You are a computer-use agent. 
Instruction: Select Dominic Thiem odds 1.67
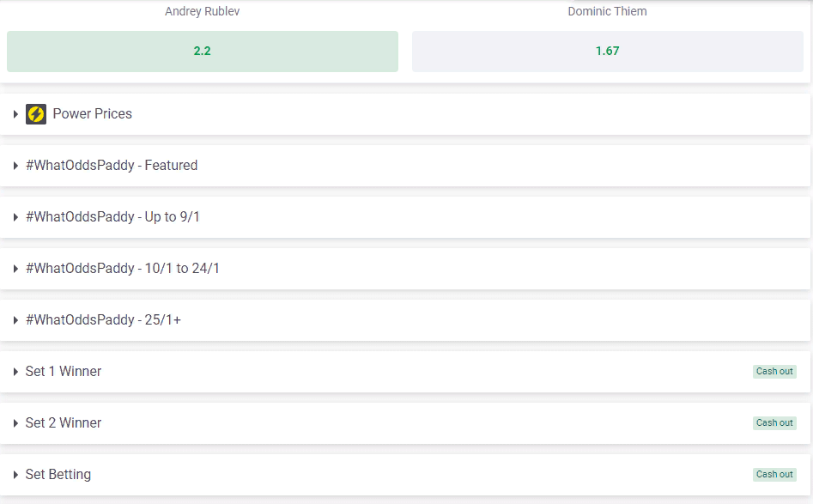[607, 52]
